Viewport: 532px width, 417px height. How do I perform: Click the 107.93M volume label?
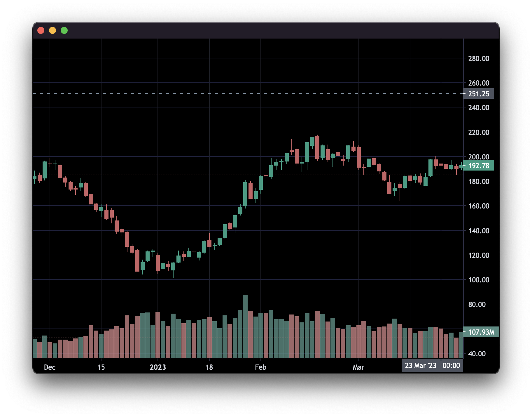[481, 332]
